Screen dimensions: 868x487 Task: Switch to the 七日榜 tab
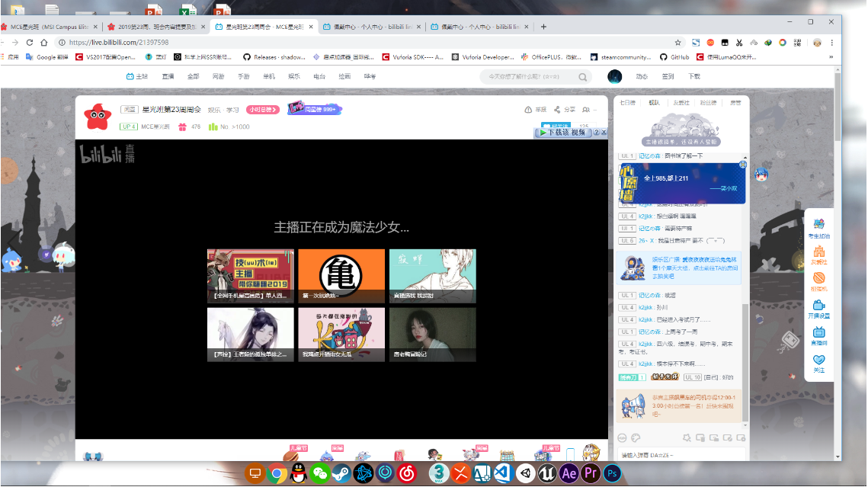tap(627, 103)
